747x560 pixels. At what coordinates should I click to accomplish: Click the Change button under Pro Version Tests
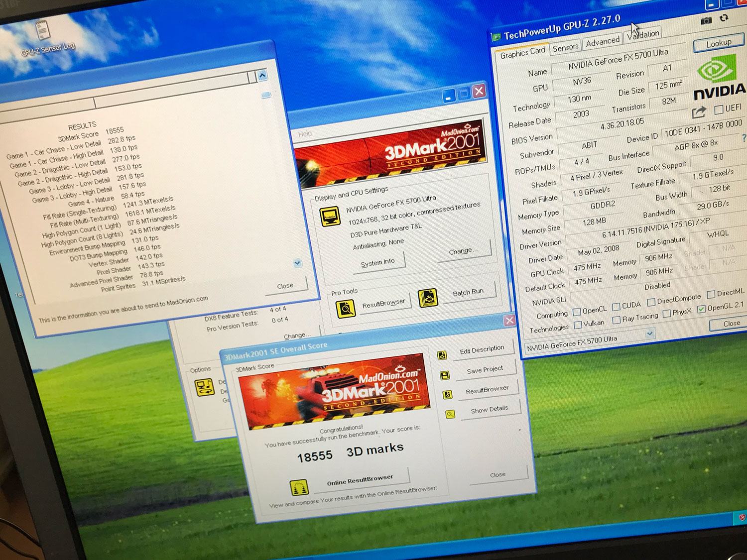click(x=296, y=336)
